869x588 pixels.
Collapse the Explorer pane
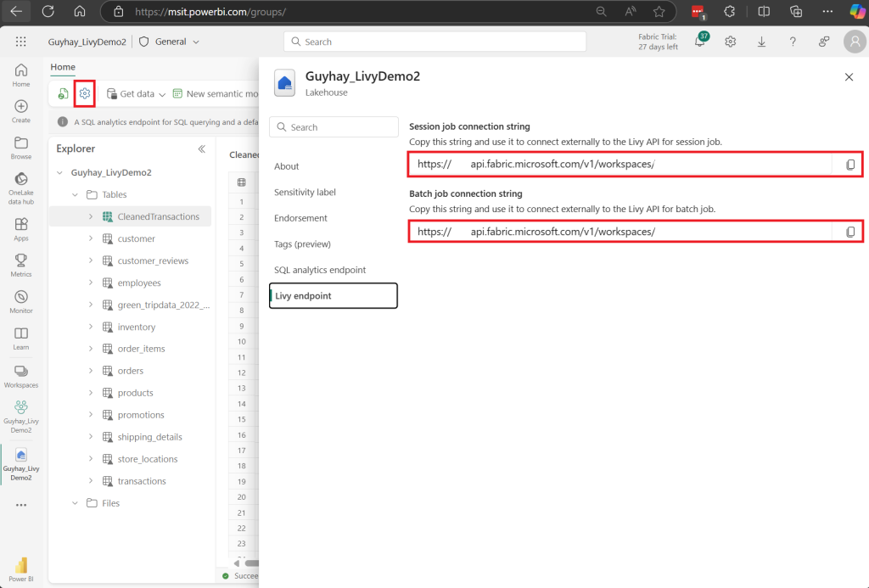click(x=202, y=148)
